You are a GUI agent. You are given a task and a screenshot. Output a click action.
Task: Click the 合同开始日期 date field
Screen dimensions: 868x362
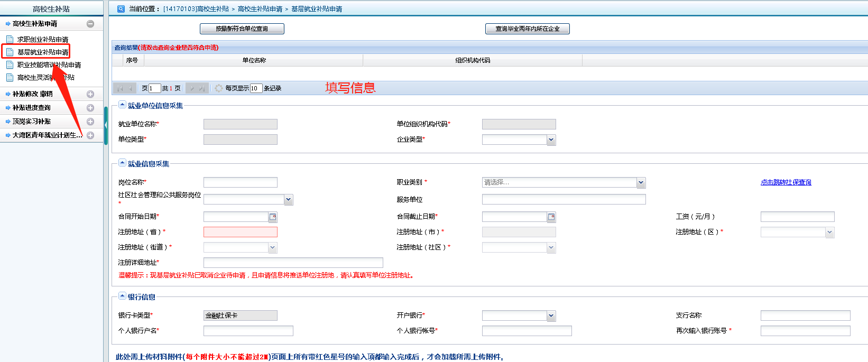(236, 217)
